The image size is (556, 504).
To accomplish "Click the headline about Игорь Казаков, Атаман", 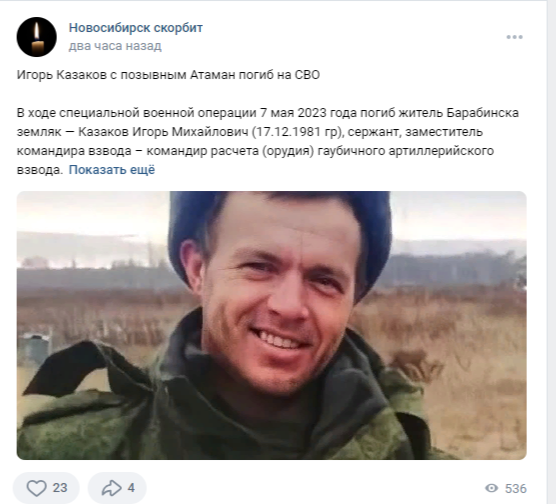I will (168, 75).
